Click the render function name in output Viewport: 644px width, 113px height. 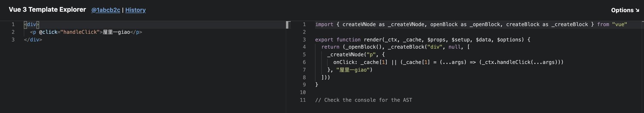tap(373, 40)
